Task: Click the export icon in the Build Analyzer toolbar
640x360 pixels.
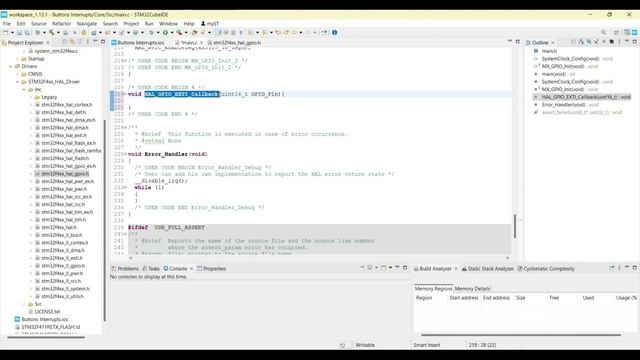Action: [611, 268]
